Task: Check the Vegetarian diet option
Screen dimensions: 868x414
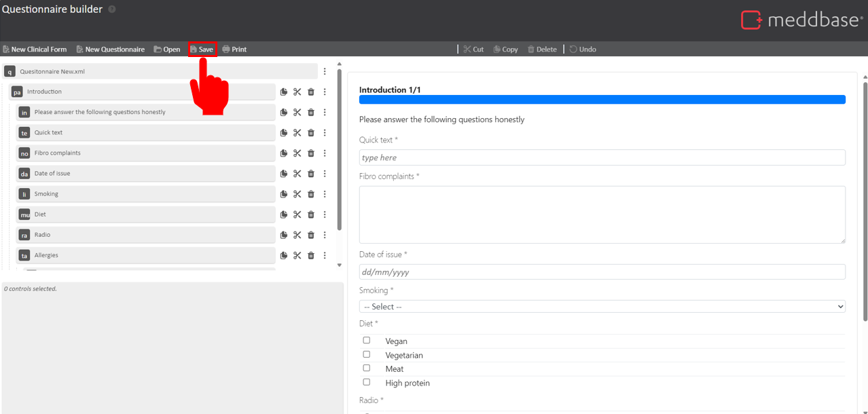Action: [367, 354]
